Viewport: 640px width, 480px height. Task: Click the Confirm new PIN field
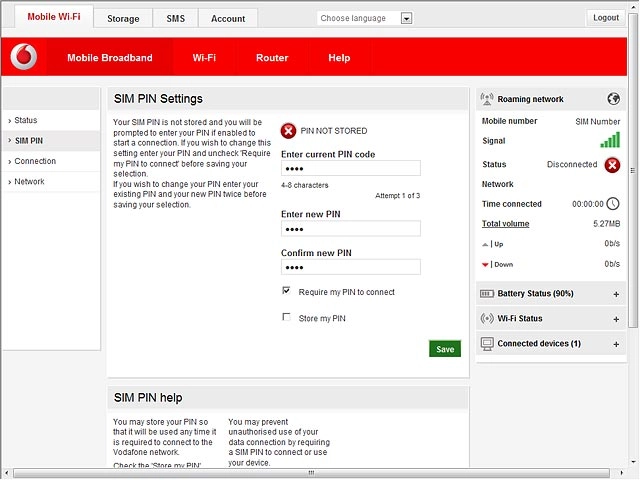[351, 267]
